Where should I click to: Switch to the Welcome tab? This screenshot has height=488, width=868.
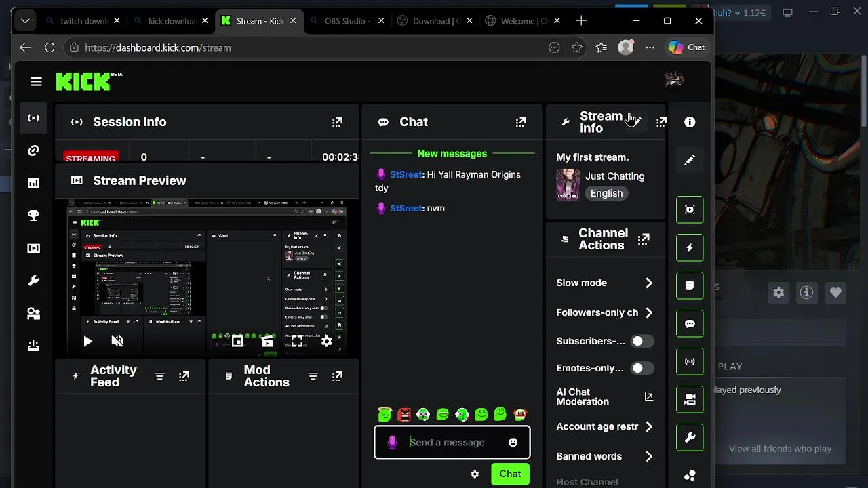click(x=524, y=21)
